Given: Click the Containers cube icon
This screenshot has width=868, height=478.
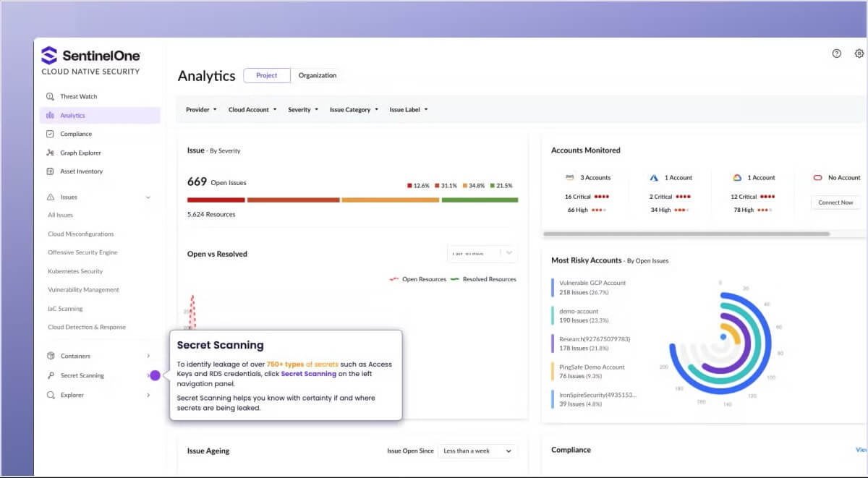Looking at the screenshot, I should 51,356.
